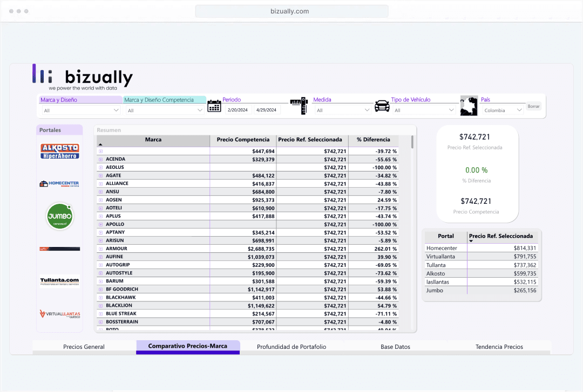Click the Colombia map icon
The image size is (583, 392).
coord(469,106)
